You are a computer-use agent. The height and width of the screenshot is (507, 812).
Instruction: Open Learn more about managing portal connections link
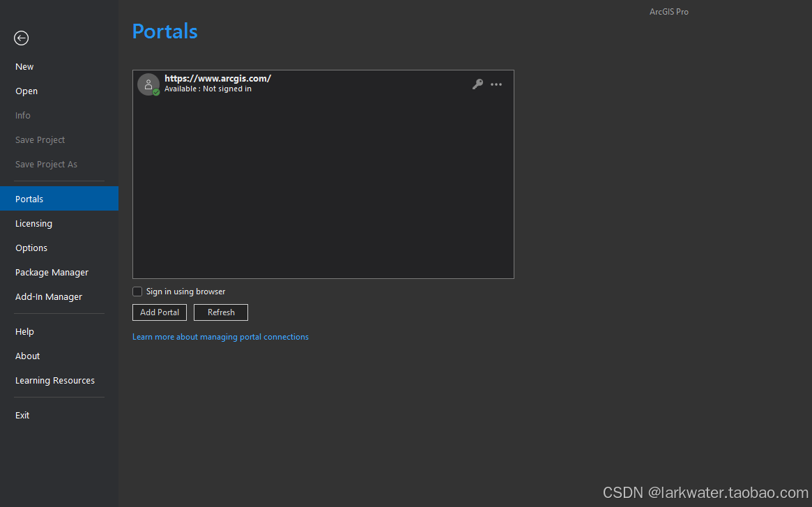click(x=221, y=336)
